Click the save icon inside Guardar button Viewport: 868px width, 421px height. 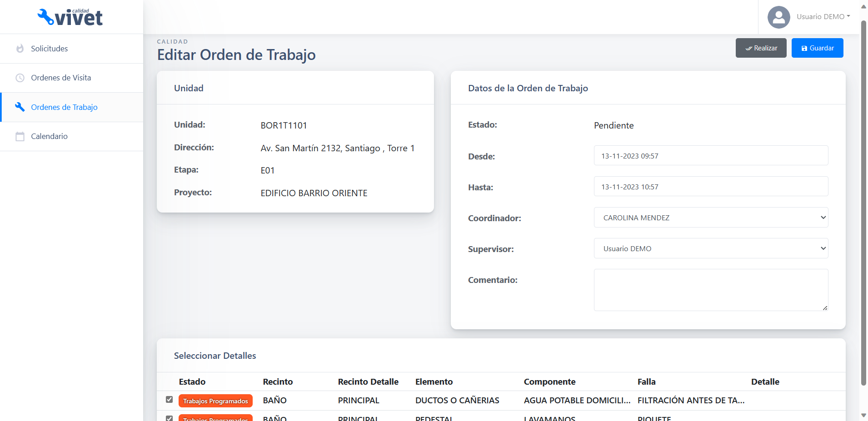[804, 48]
